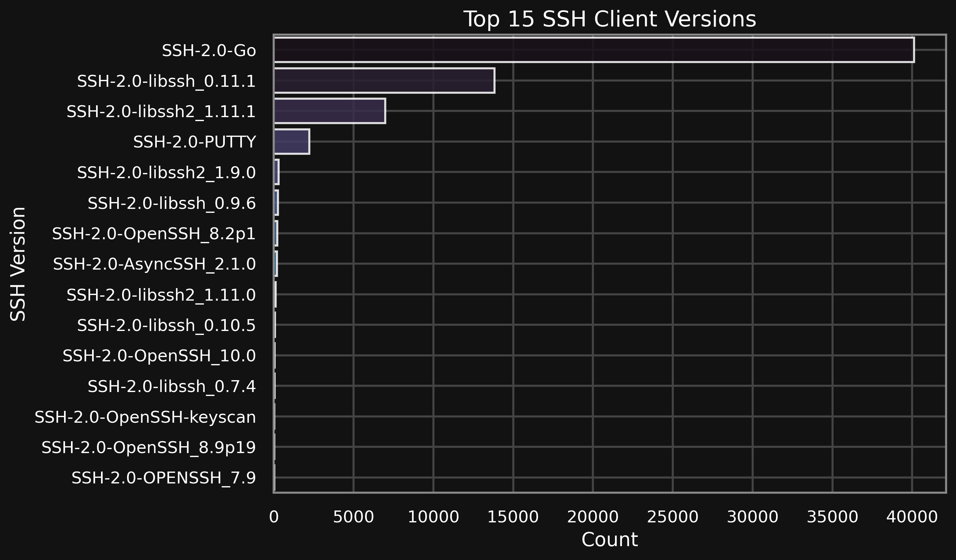Click the SSH-2.0-OpenSSH_8.9p19 label

(x=149, y=447)
